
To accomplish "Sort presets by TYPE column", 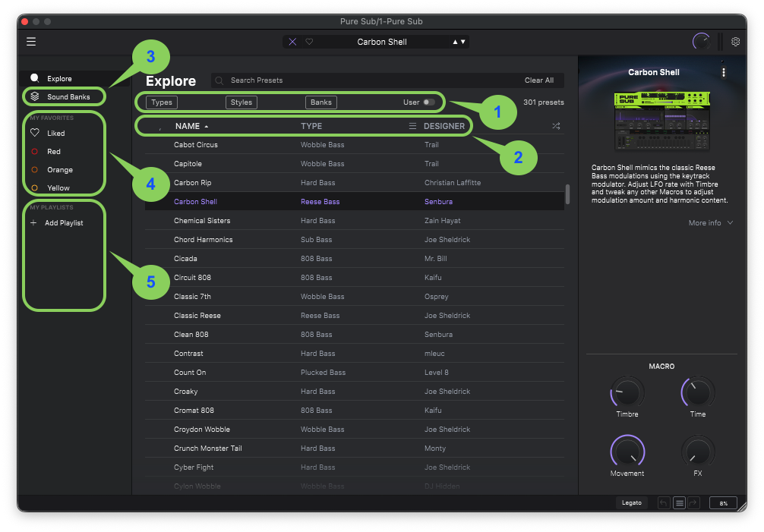I will pyautogui.click(x=311, y=126).
